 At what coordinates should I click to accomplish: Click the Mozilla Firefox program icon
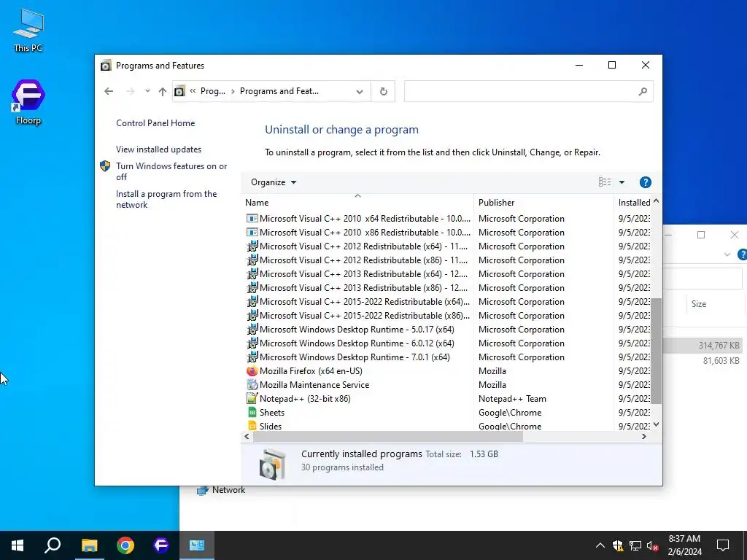252,371
